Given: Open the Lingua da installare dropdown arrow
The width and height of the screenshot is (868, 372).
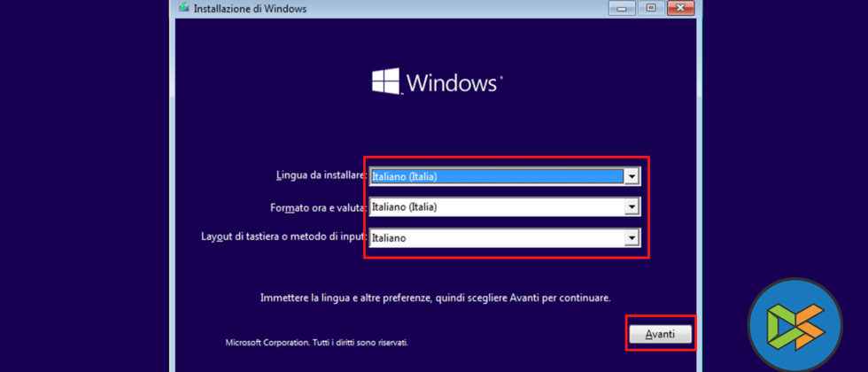Looking at the screenshot, I should 631,176.
